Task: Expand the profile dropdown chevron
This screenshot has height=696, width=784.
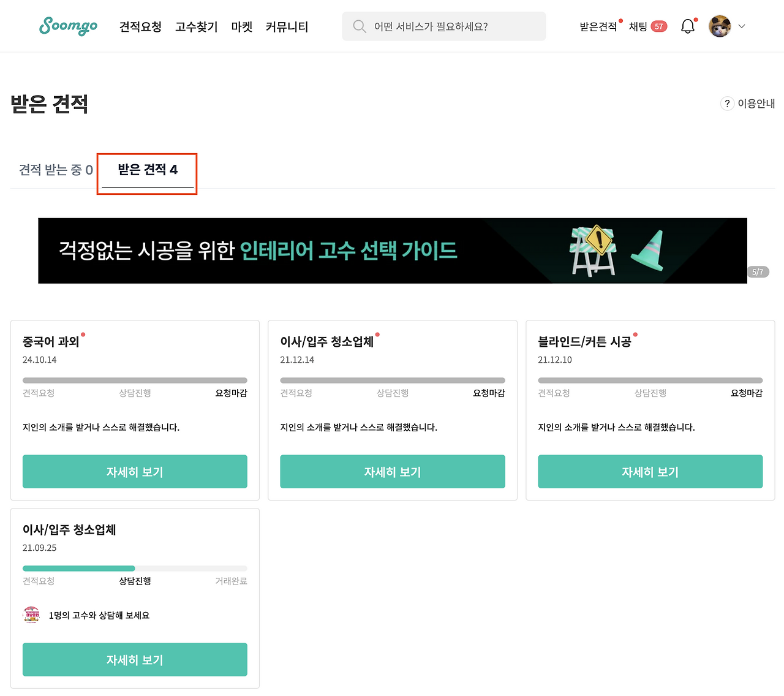Action: (x=742, y=26)
